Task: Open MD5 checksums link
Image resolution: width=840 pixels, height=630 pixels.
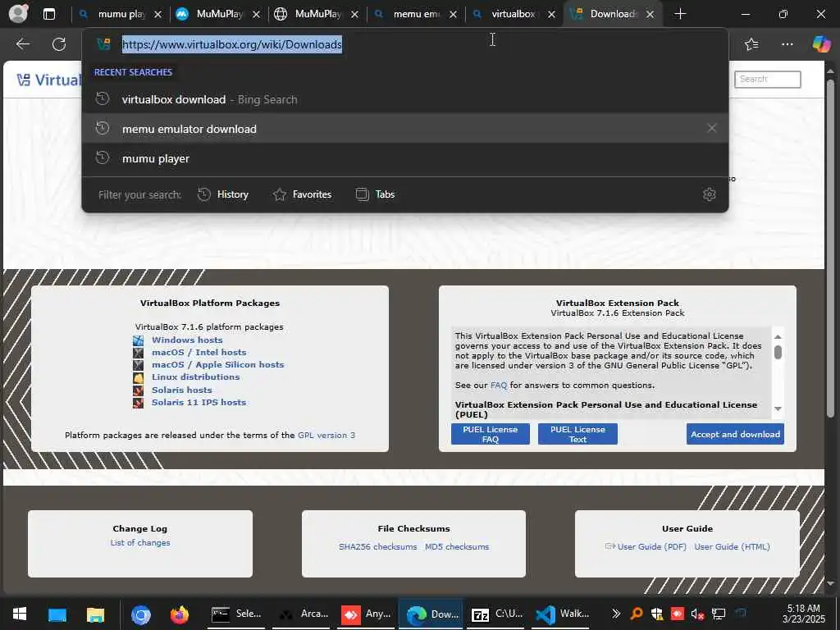Action: coord(457,546)
